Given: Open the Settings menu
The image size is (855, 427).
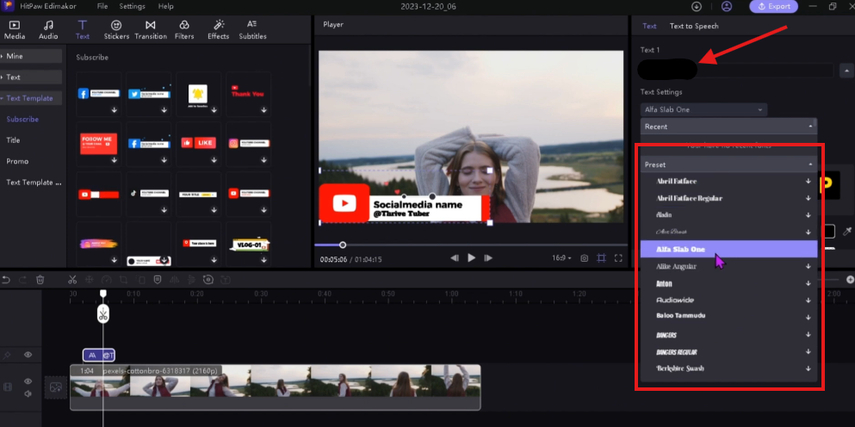Looking at the screenshot, I should [x=132, y=7].
